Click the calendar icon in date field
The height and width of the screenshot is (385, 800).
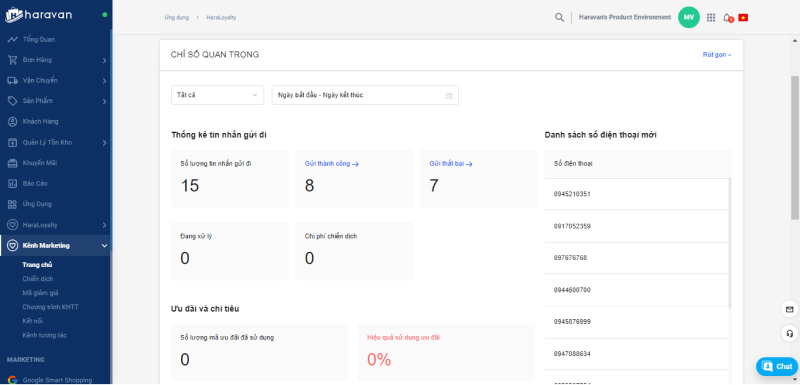[x=449, y=95]
